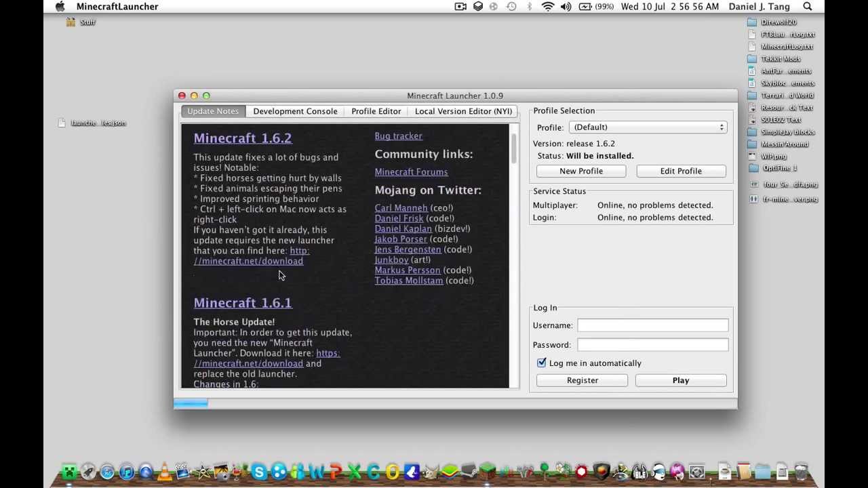Open the Wi-Fi status menu
Screen dimensions: 868x488
point(548,7)
